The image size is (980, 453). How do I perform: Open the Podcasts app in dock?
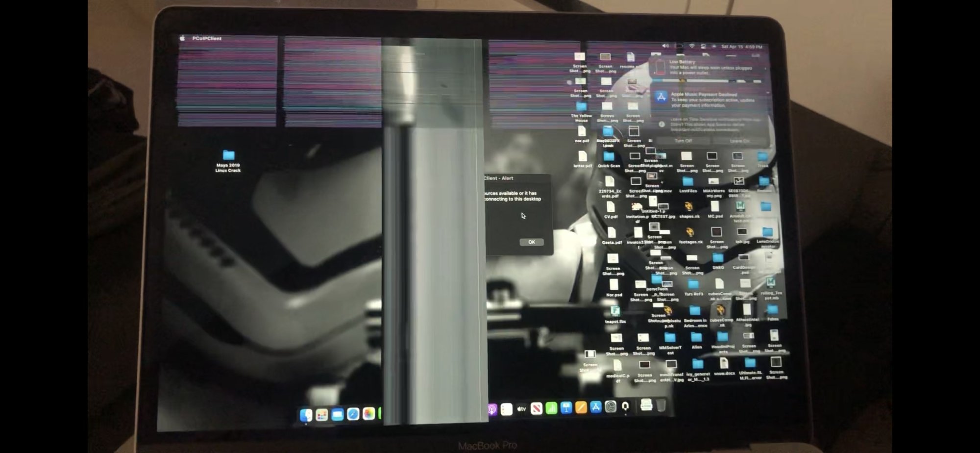click(x=492, y=409)
